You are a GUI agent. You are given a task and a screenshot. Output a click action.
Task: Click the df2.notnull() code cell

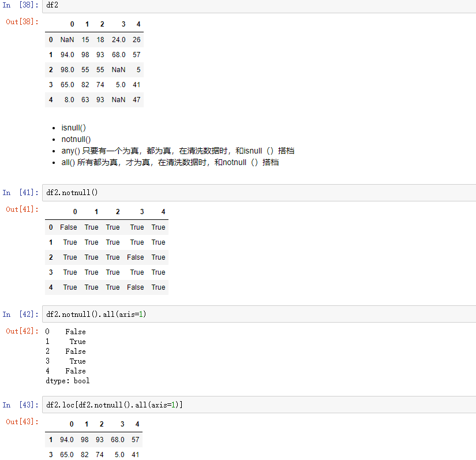(259, 193)
